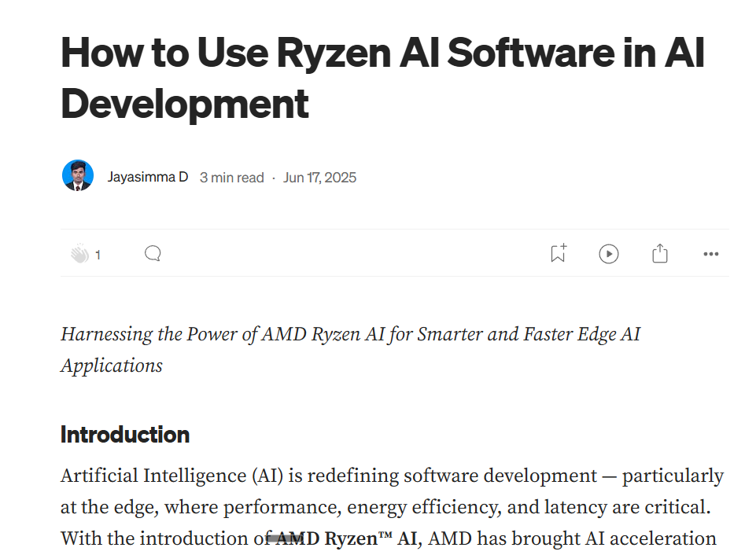This screenshot has height=555, width=756.
Task: Expand the more-options dropdown
Action: point(711,253)
